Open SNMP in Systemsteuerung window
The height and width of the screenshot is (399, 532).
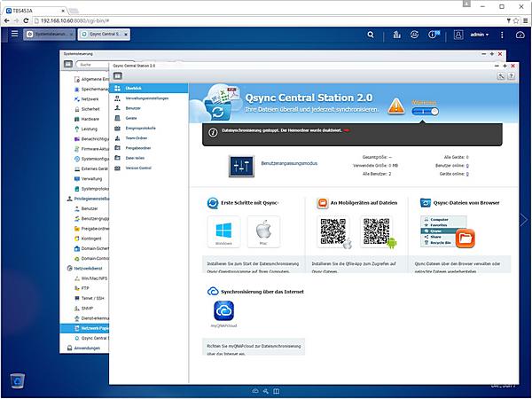pos(87,309)
